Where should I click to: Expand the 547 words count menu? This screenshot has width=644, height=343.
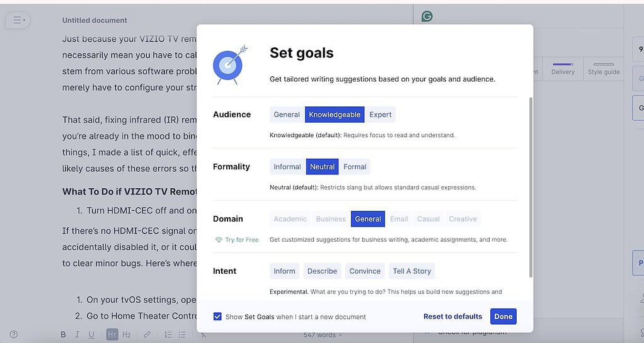323,335
